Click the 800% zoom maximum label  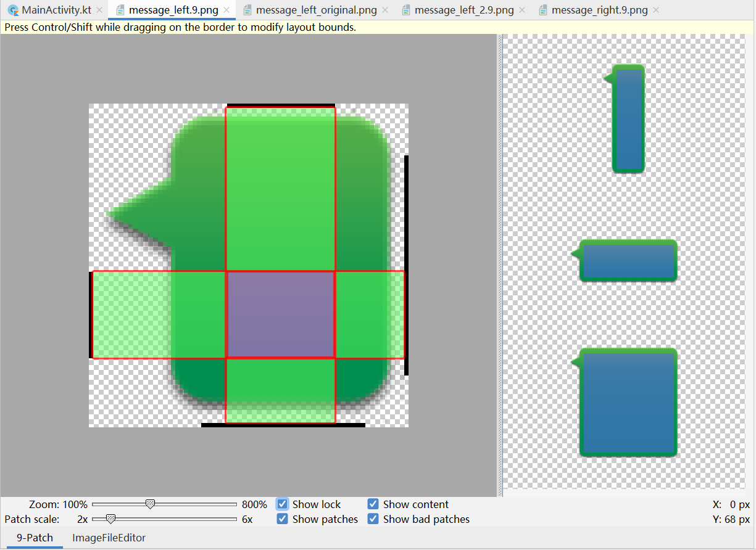[255, 504]
